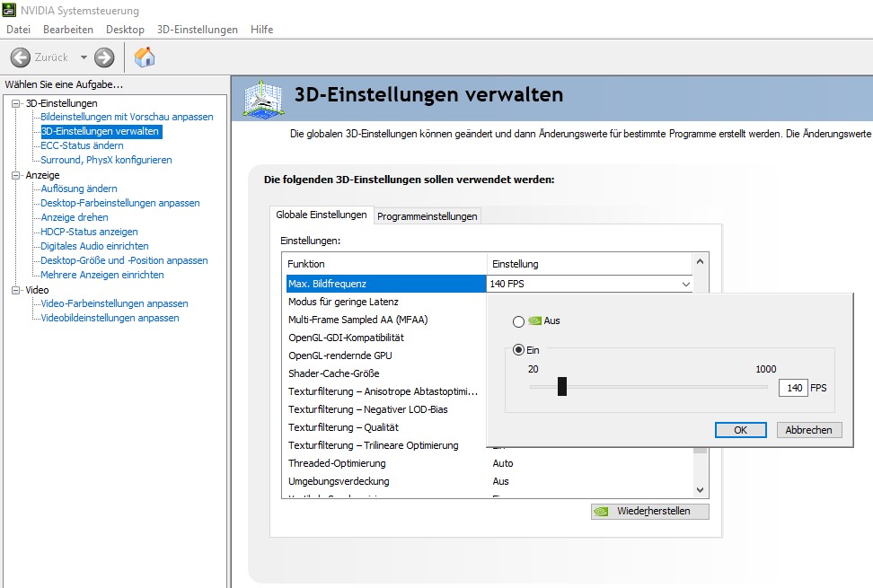The width and height of the screenshot is (873, 588).
Task: Click the 3D settings header icon
Action: point(263,100)
